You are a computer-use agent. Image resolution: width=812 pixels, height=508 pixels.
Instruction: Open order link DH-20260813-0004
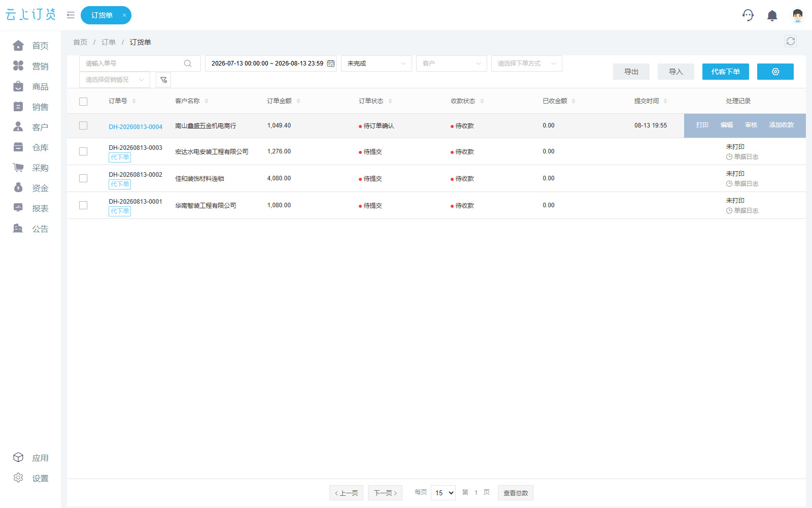click(x=136, y=127)
